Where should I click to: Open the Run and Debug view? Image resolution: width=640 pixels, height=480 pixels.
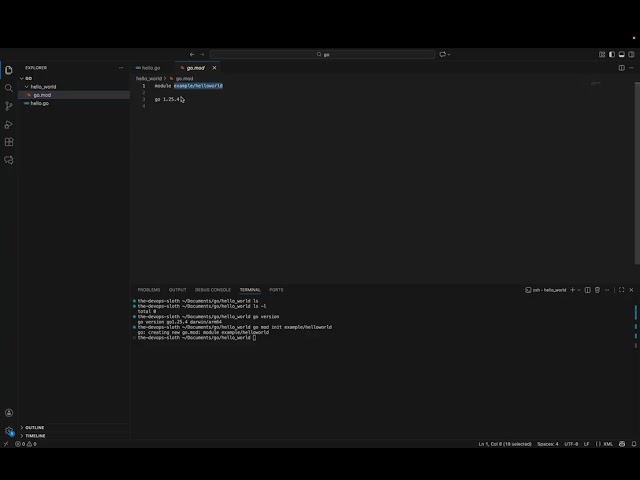(x=9, y=124)
